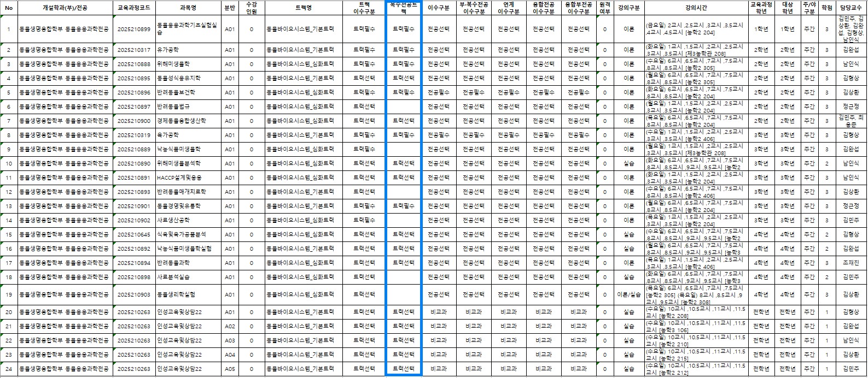Select course code 2025210645

click(x=133, y=235)
